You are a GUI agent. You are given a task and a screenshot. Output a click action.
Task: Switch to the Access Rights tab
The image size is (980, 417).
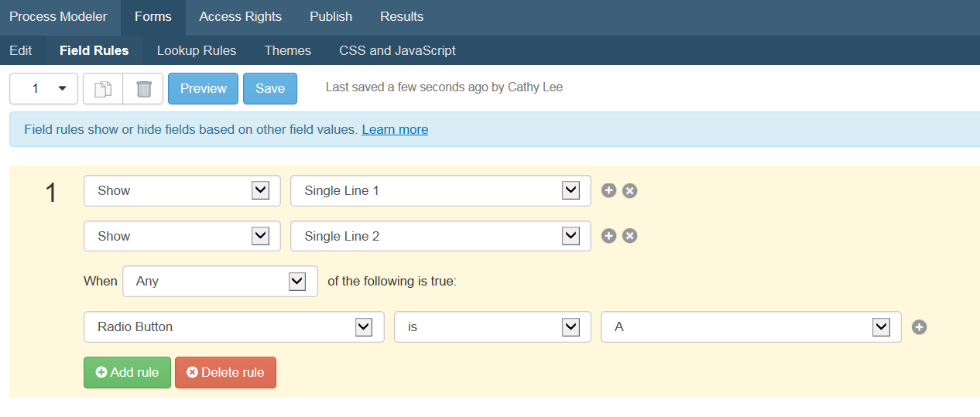click(241, 16)
